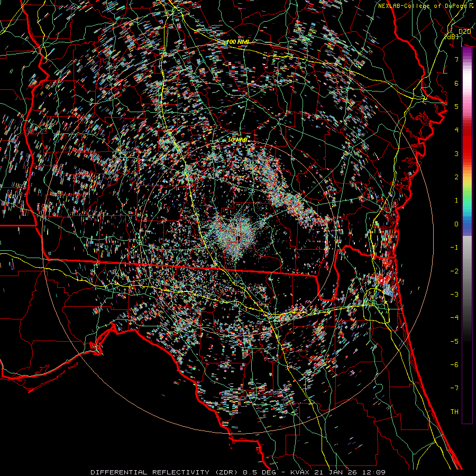Click the "0" value on the color scale
The image size is (476, 476).
(456, 224)
